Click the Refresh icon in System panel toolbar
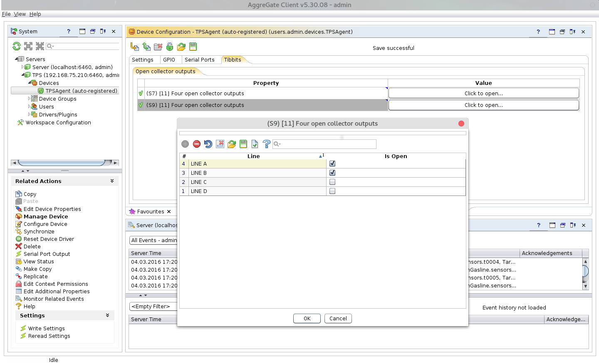Image resolution: width=599 pixels, height=364 pixels. pos(17,46)
